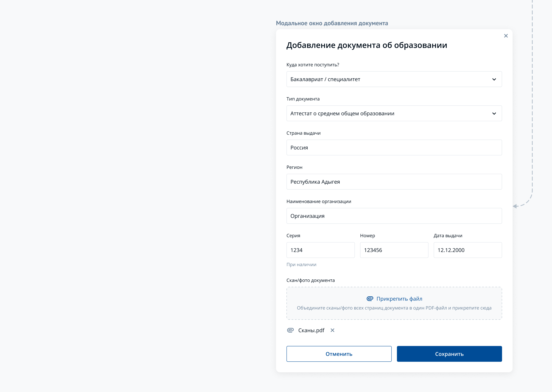This screenshot has height=392, width=552.
Task: Click the paperclip icon beside Прикрепить файл
Action: [370, 299]
